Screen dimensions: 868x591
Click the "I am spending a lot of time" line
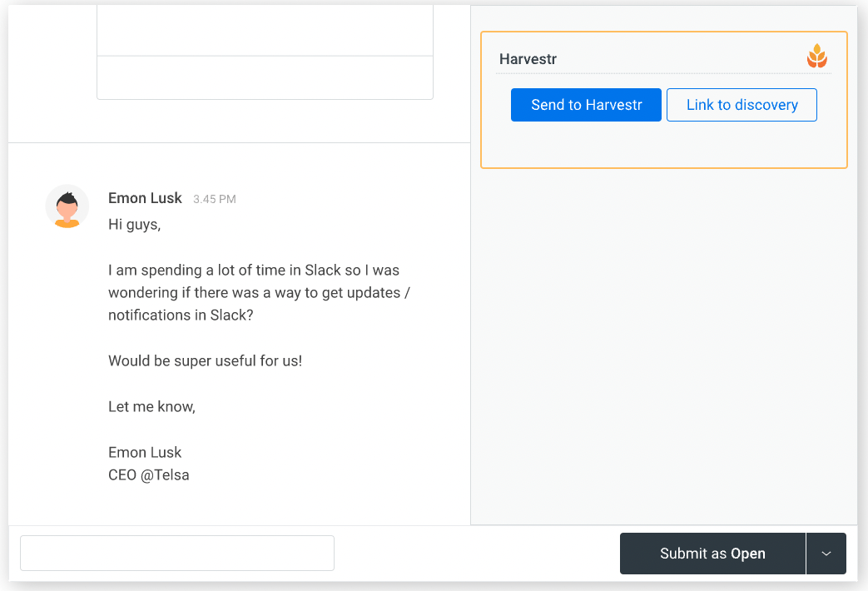pos(254,271)
